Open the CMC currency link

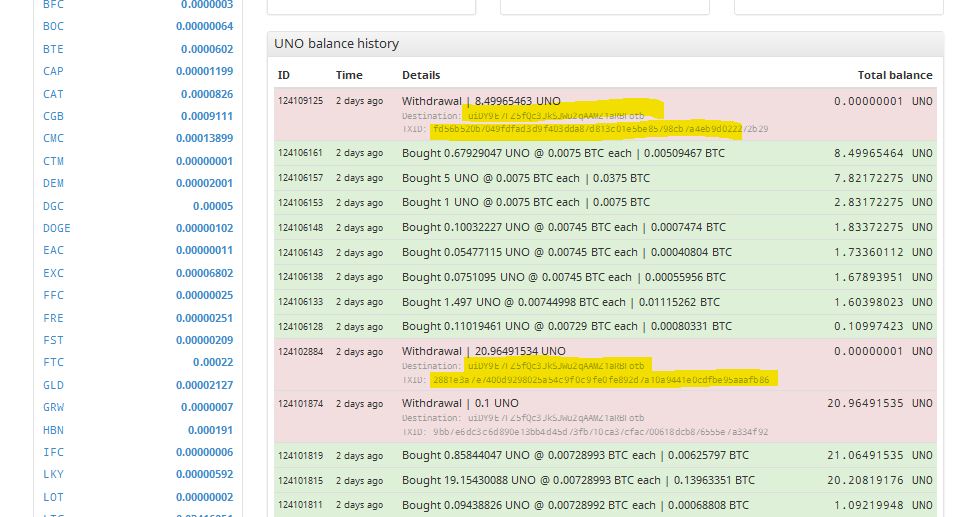pos(53,138)
